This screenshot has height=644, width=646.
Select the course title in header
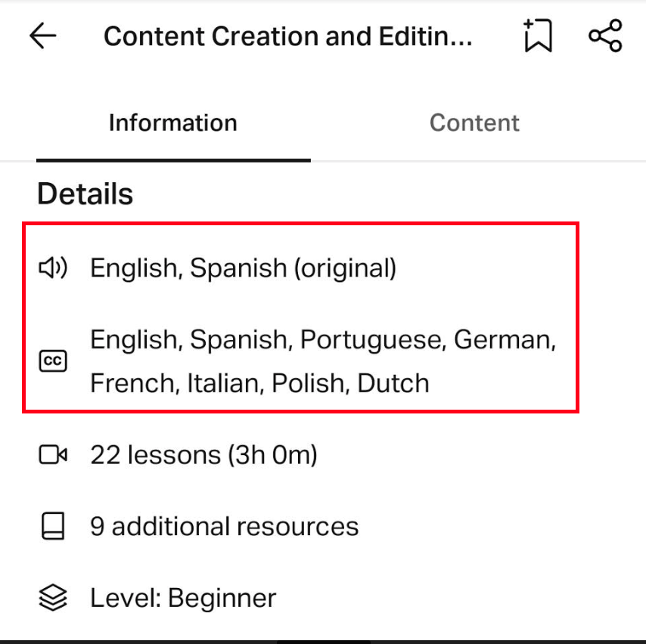click(x=287, y=36)
